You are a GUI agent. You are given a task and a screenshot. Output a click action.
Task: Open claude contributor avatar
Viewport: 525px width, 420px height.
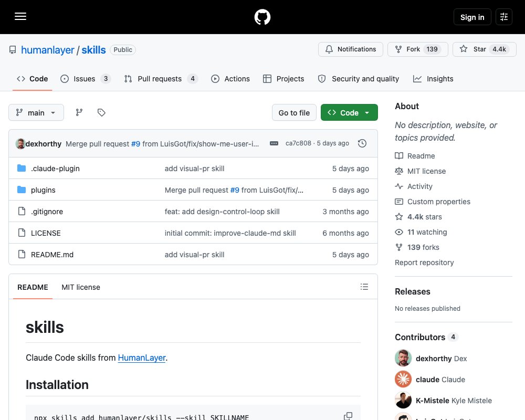[x=403, y=379]
